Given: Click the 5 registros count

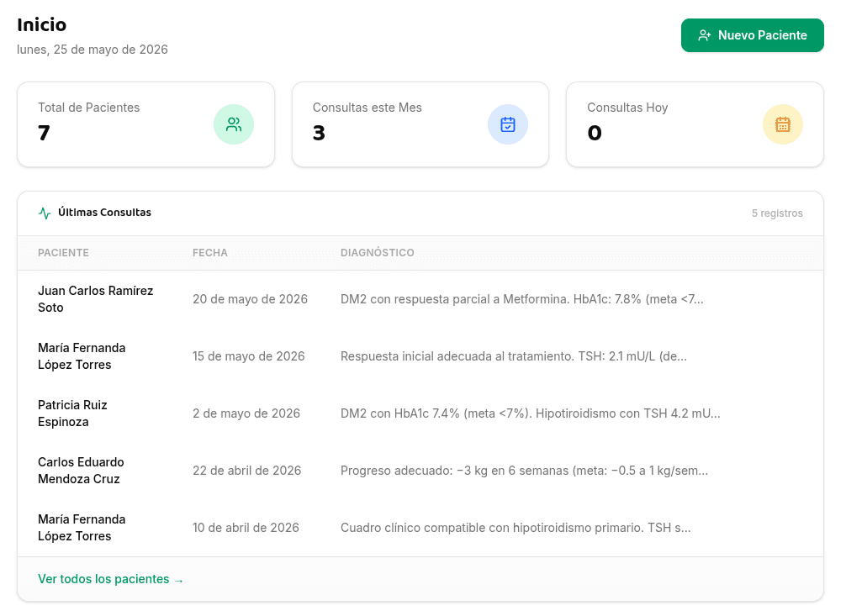Looking at the screenshot, I should pos(777,213).
